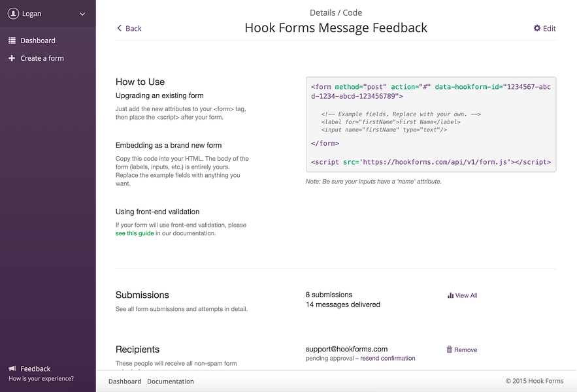Image resolution: width=577 pixels, height=392 pixels.
Task: Click the closing </form> tag in code
Action: [325, 143]
